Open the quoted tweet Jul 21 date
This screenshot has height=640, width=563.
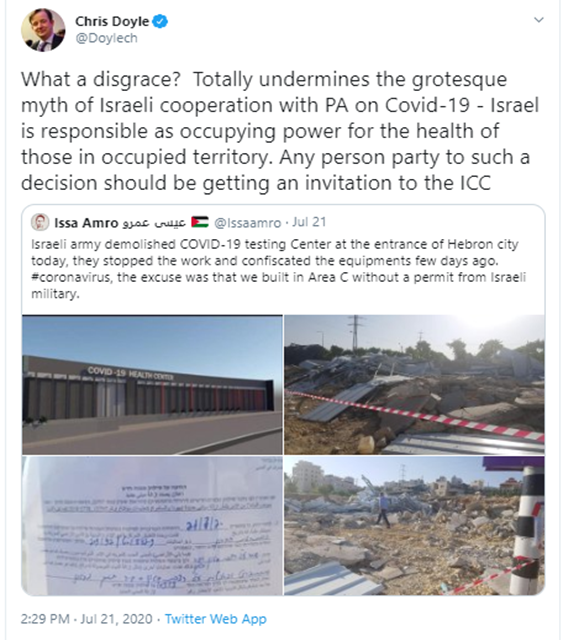[x=309, y=222]
